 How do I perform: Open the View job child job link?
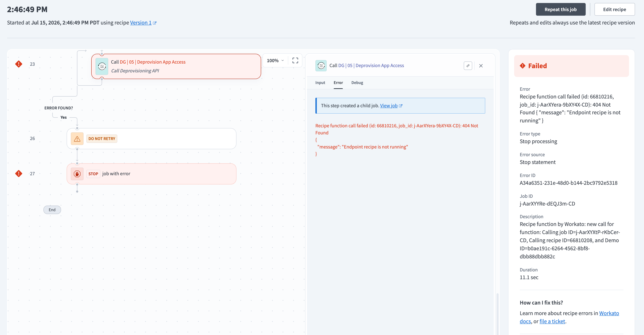tap(389, 106)
